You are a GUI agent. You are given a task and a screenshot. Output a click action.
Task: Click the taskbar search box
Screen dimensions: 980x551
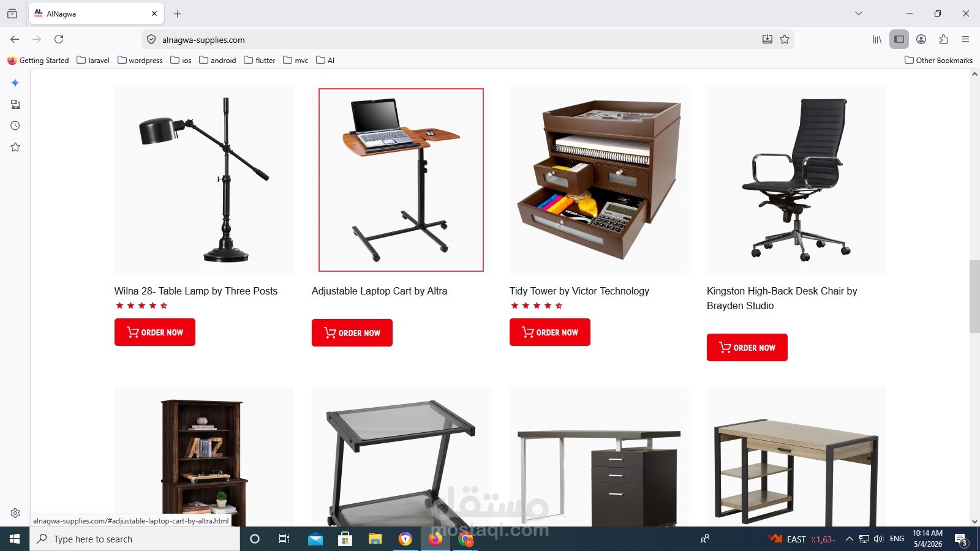pyautogui.click(x=135, y=539)
